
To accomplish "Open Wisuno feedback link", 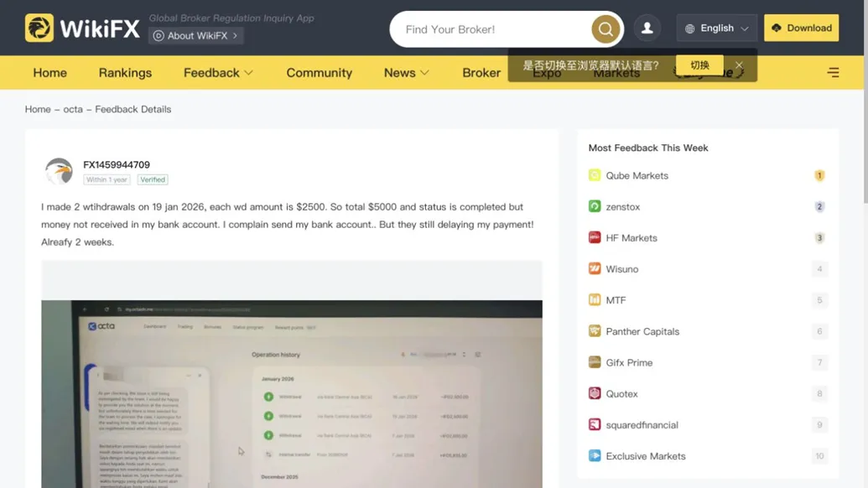I will [621, 269].
